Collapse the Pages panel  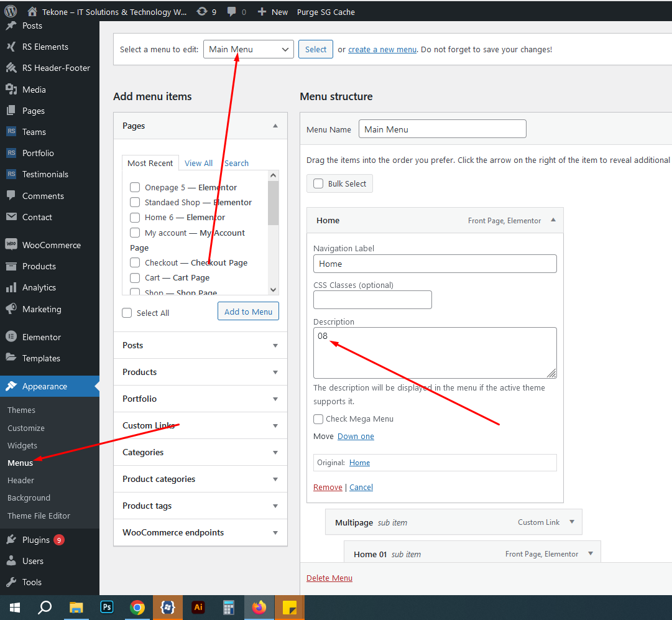point(275,126)
